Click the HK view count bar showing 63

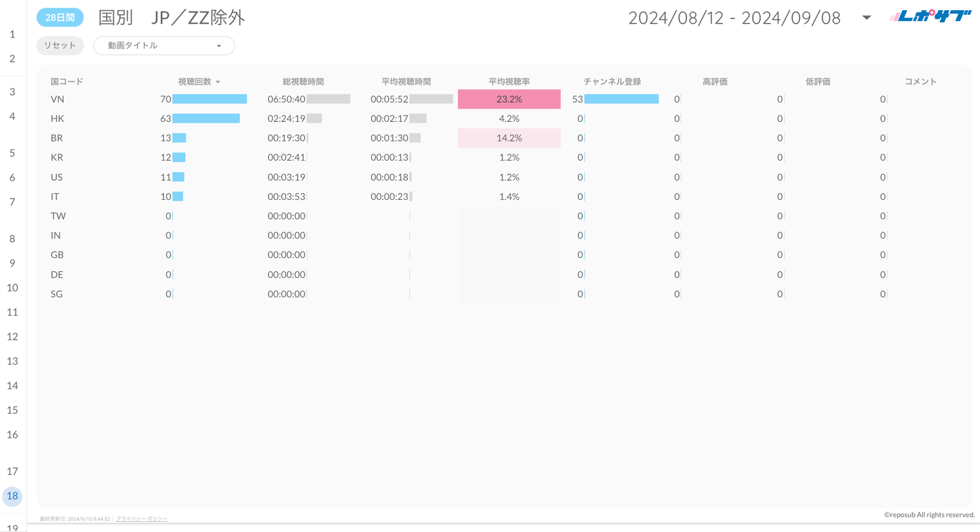(x=206, y=119)
